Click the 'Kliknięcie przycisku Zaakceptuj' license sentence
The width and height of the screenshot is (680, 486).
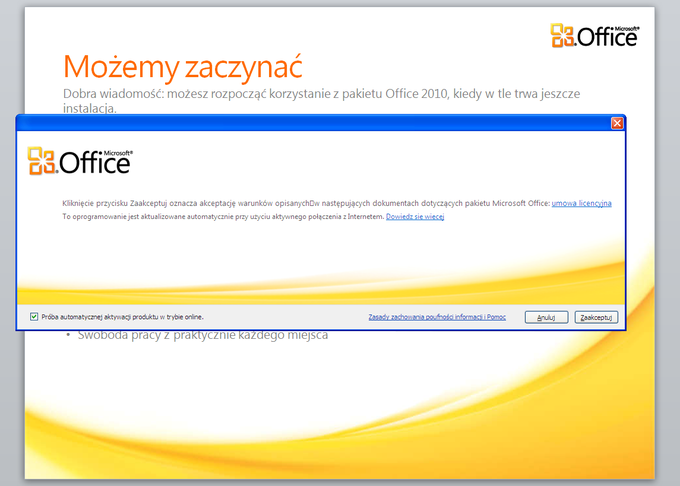pyautogui.click(x=306, y=203)
